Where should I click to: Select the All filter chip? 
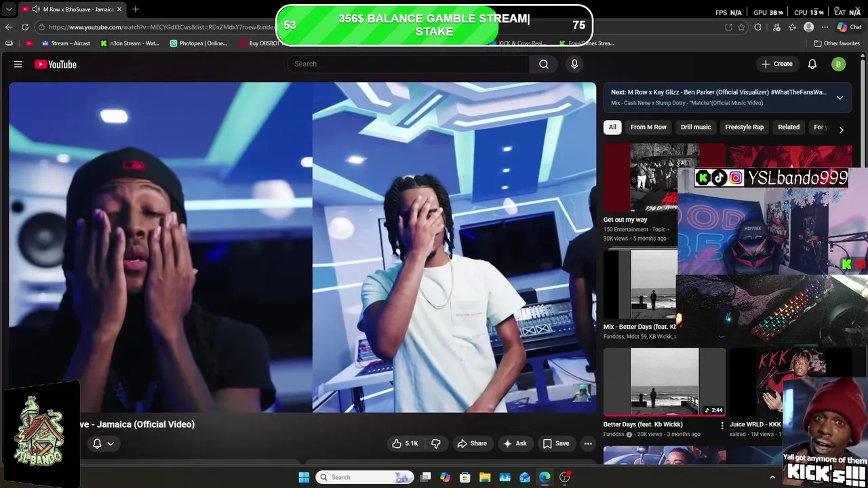[x=612, y=127]
